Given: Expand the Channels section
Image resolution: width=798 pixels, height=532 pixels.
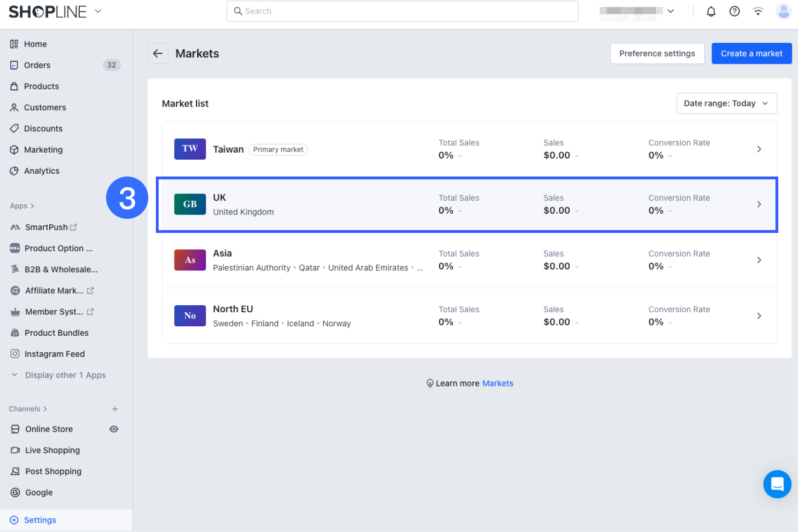Looking at the screenshot, I should [x=28, y=409].
